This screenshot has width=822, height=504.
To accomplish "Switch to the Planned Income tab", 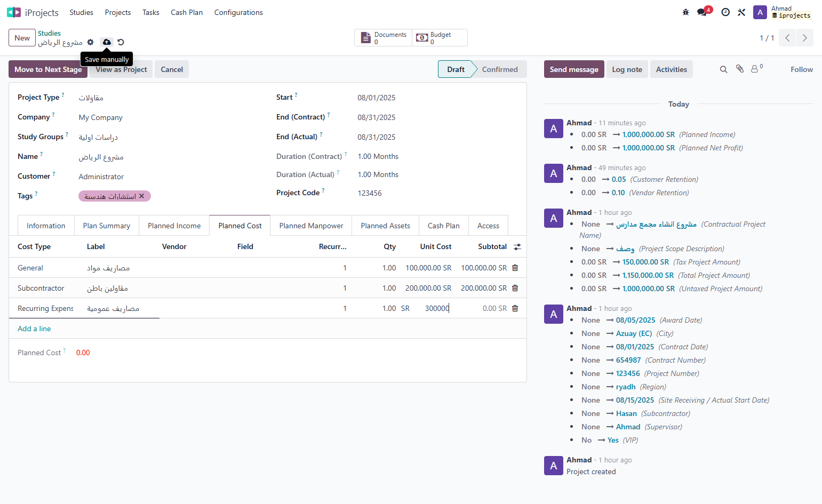I will (x=174, y=226).
